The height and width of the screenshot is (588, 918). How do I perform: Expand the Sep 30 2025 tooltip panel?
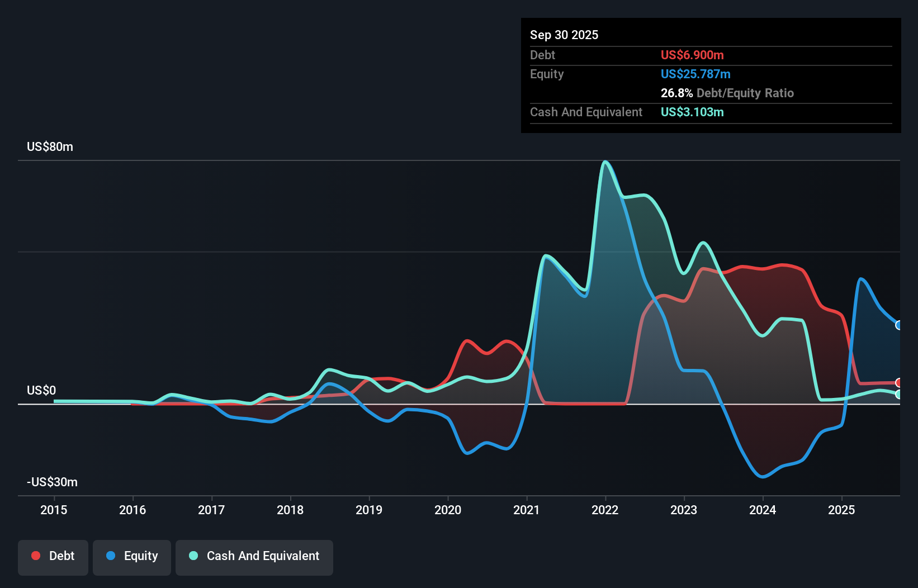[564, 35]
